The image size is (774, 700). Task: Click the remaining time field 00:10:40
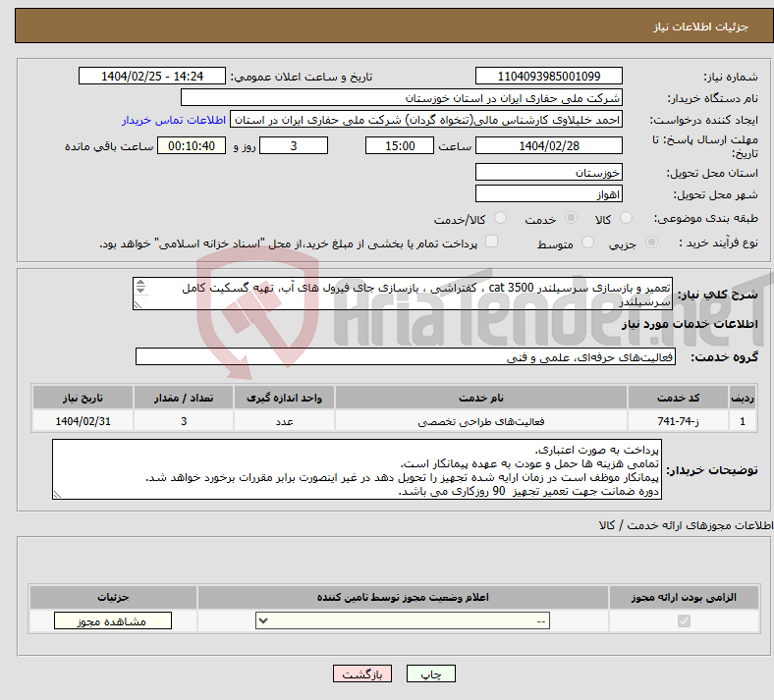pyautogui.click(x=192, y=145)
